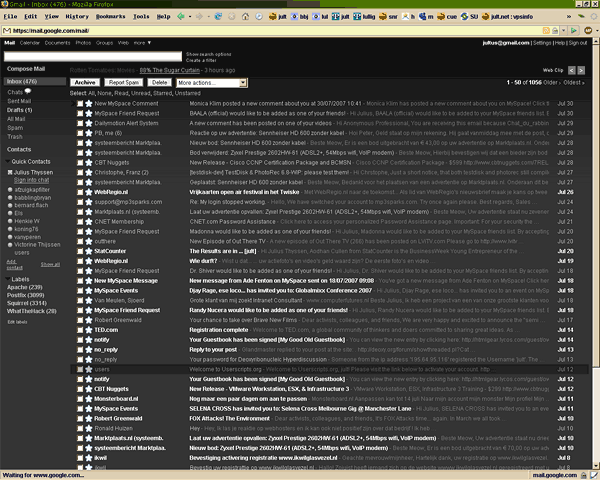The image size is (600, 480).
Task: Open the Postfix (3099) label
Action: point(26,295)
